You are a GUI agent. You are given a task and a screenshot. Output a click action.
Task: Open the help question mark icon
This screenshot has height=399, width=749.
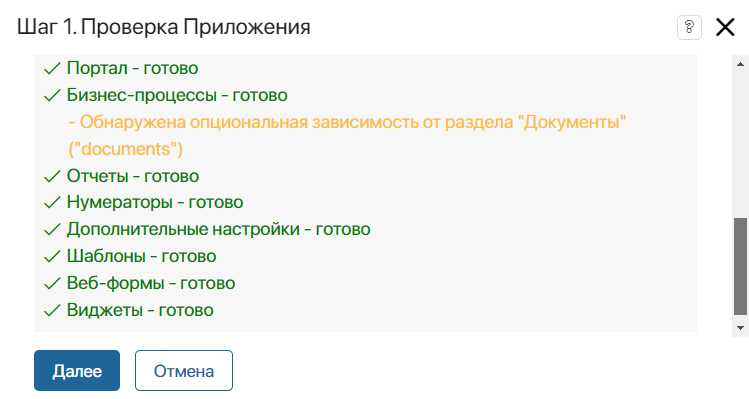[689, 27]
